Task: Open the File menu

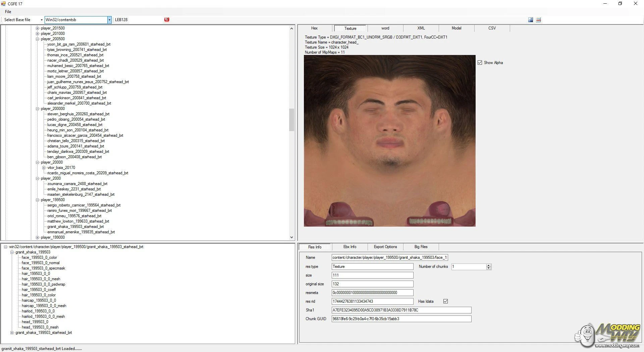Action: point(8,11)
